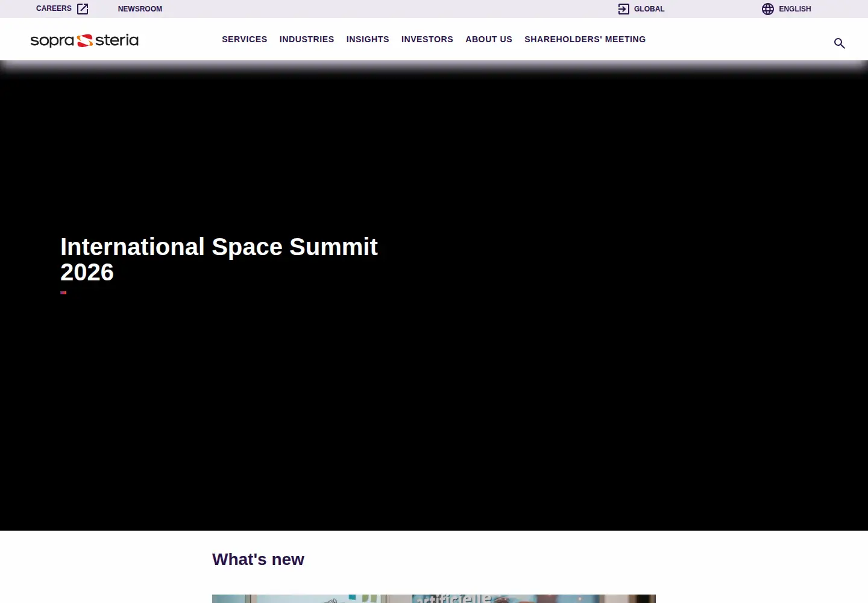868x603 pixels.
Task: Open the Global site selector
Action: click(649, 9)
